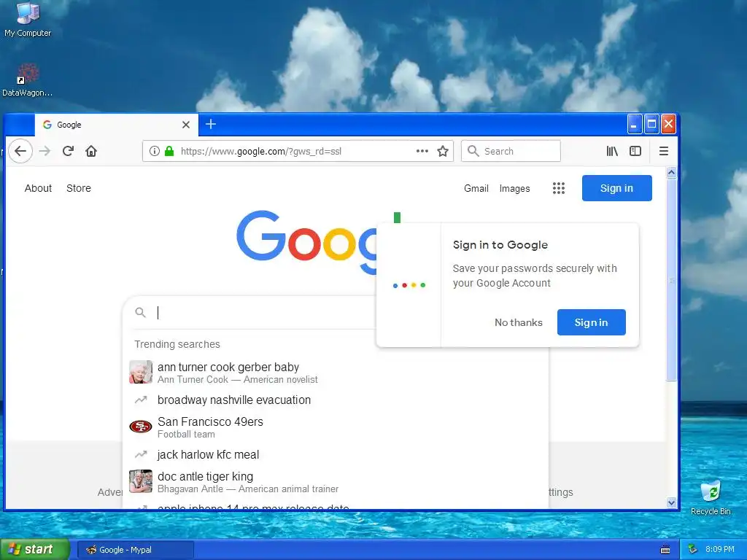Click the forward navigation arrow
Screen dimensions: 747x560
click(x=44, y=151)
